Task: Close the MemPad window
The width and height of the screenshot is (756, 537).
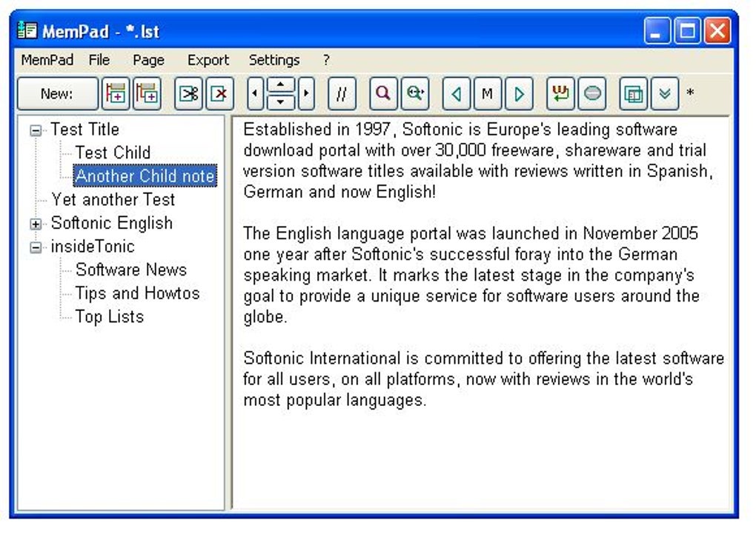Action: 717,31
